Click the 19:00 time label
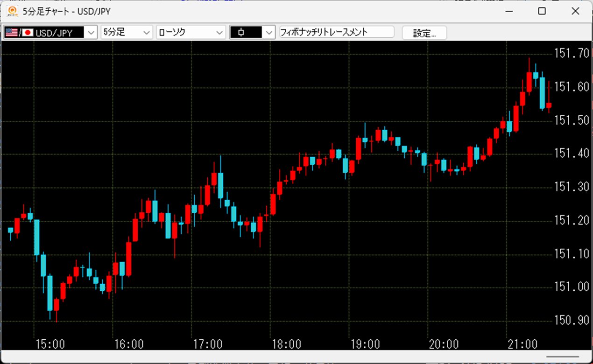The height and width of the screenshot is (364, 593). point(365,344)
